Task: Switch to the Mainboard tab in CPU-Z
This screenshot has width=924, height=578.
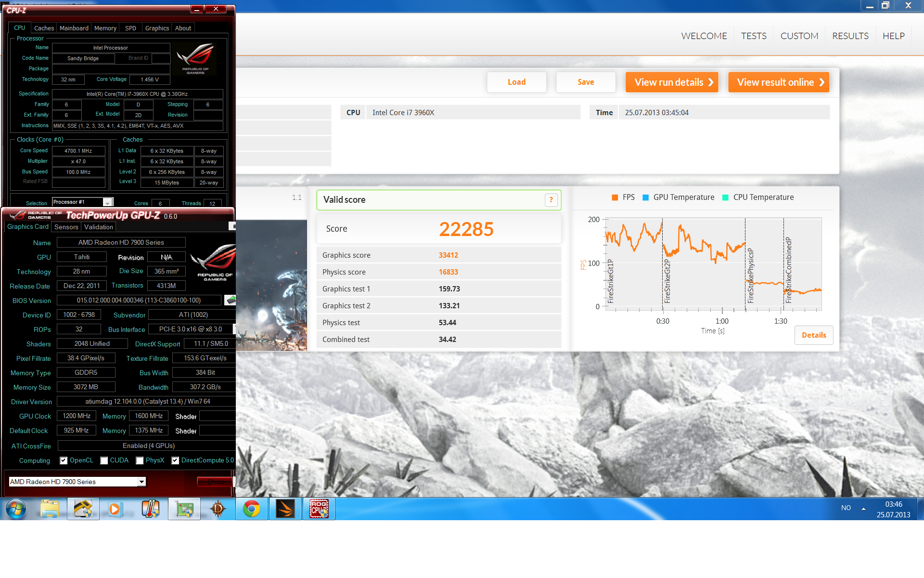Action: pyautogui.click(x=74, y=28)
